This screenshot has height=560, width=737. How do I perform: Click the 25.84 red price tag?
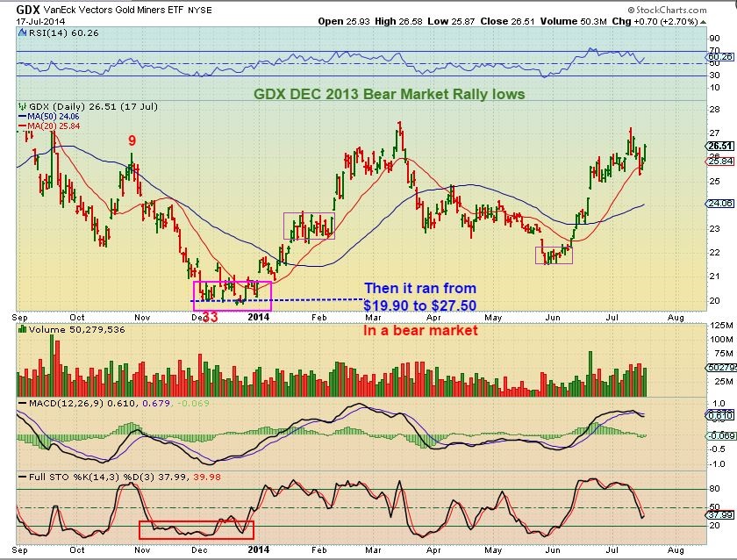pos(720,162)
